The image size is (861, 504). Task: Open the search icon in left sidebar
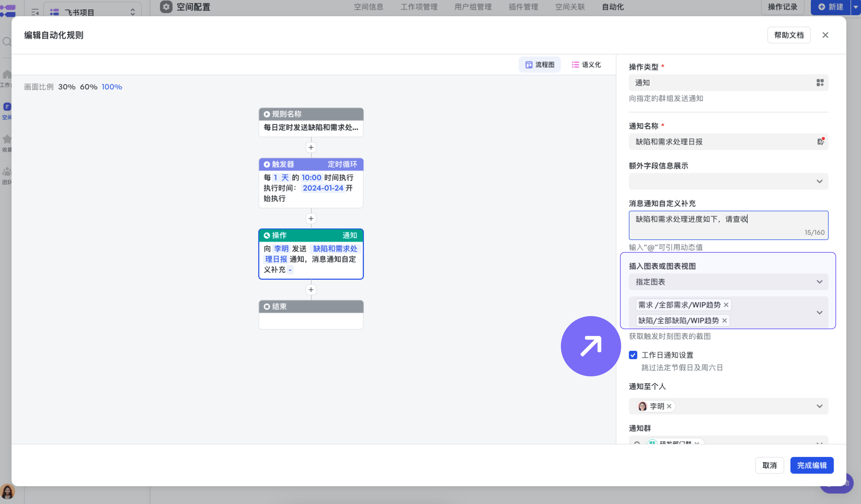tap(6, 42)
